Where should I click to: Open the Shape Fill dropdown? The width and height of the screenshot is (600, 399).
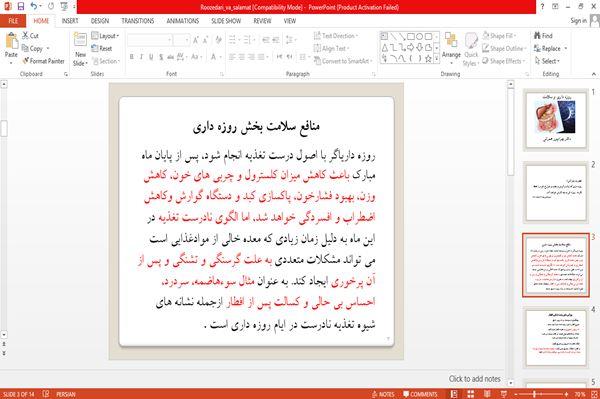(x=499, y=36)
